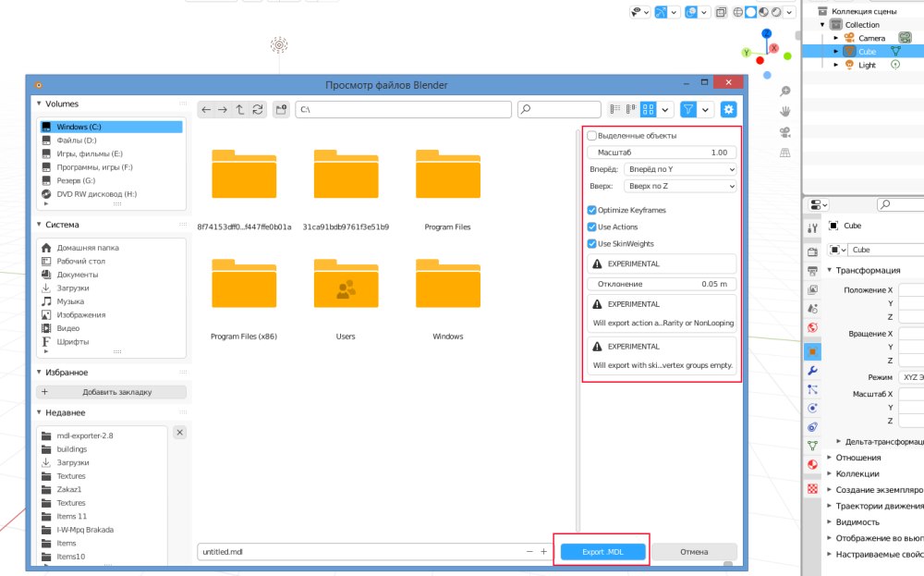Screen dimensions: 924x576
Task: Toggle viewport gizmos icon in Blender header
Action: coord(662,12)
